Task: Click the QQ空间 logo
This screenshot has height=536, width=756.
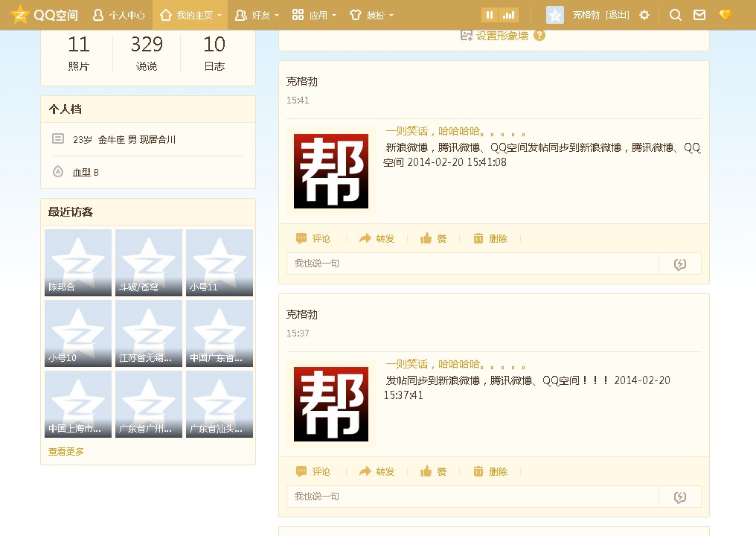Action: pyautogui.click(x=45, y=15)
